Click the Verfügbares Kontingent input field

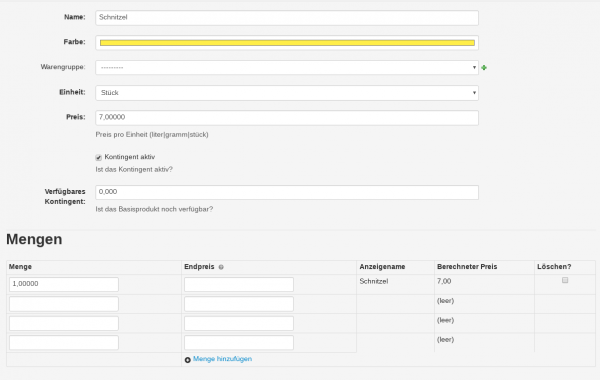[287, 192]
